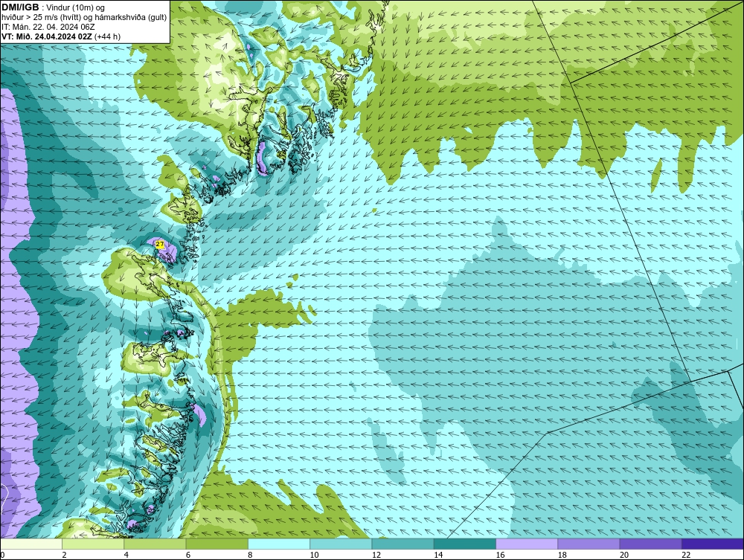Click scale value 14 under color bar

(438, 555)
